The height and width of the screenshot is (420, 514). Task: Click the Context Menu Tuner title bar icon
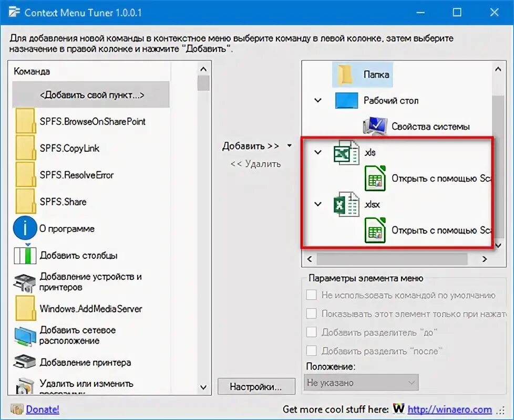pyautogui.click(x=14, y=12)
